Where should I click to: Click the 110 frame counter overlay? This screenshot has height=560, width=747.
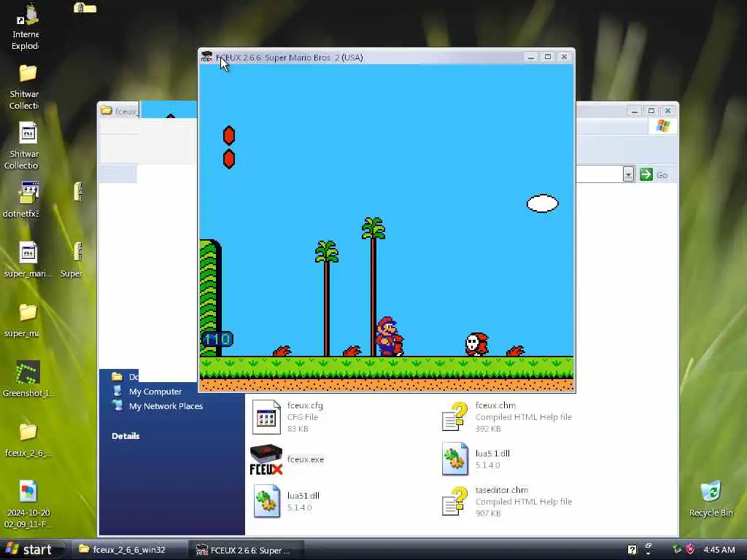point(217,339)
